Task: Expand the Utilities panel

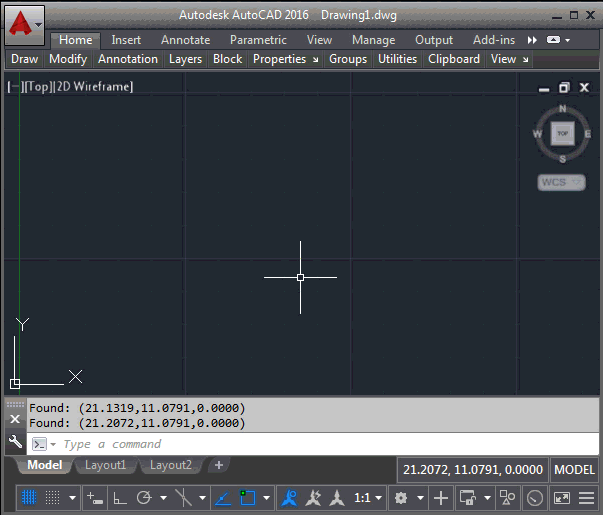Action: click(397, 59)
